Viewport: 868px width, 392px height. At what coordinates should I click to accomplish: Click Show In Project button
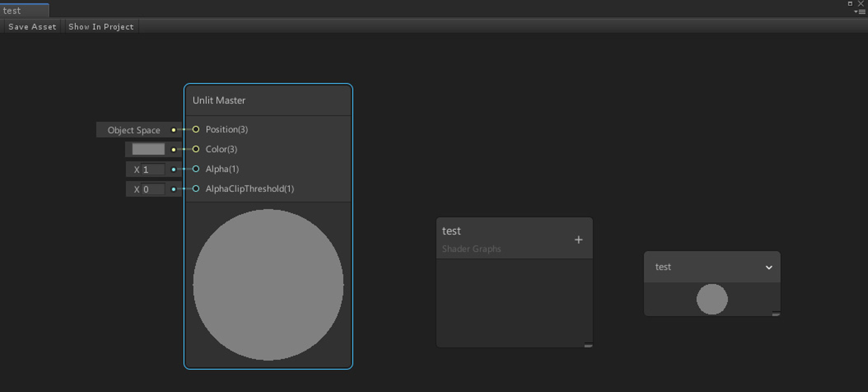(x=101, y=27)
